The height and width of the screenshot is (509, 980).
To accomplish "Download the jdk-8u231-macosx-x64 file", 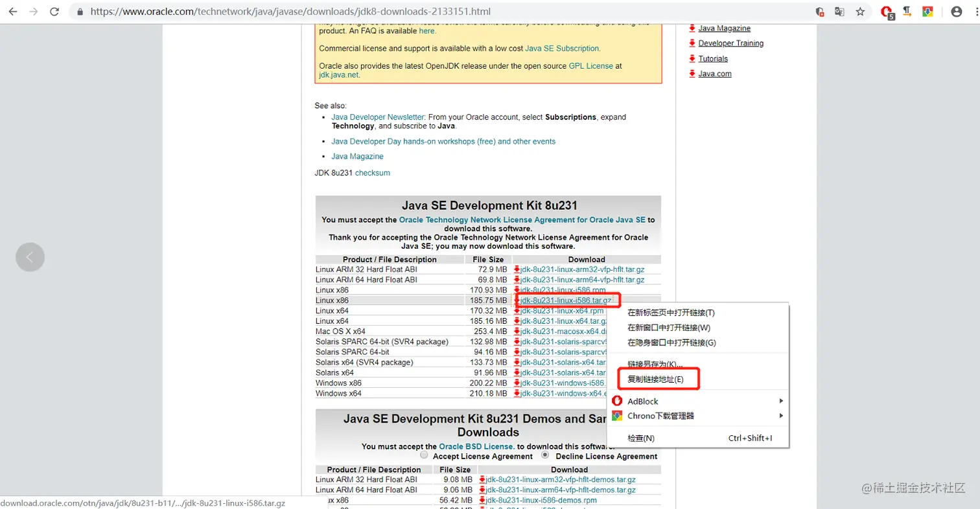I will (x=563, y=332).
